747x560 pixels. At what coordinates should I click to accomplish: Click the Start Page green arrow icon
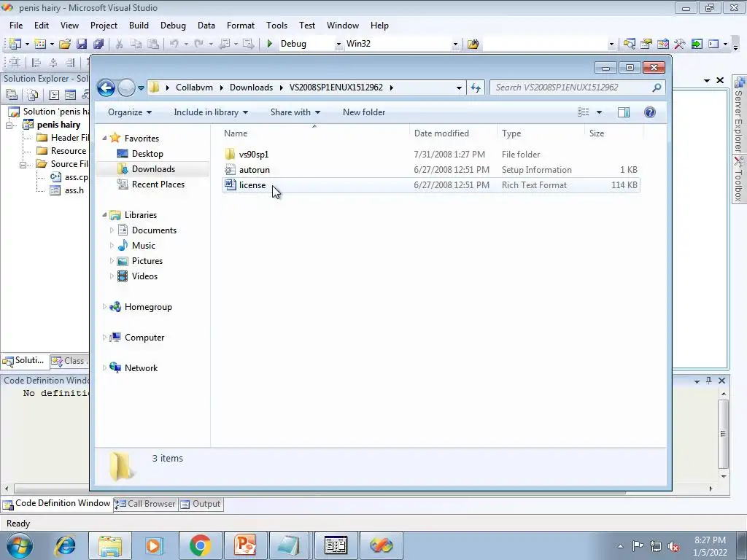pos(697,44)
